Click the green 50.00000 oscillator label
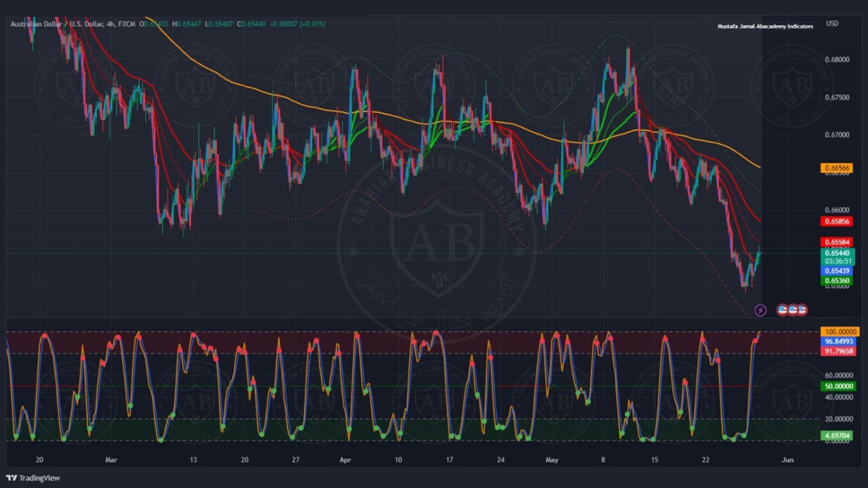The image size is (868, 488). click(838, 386)
